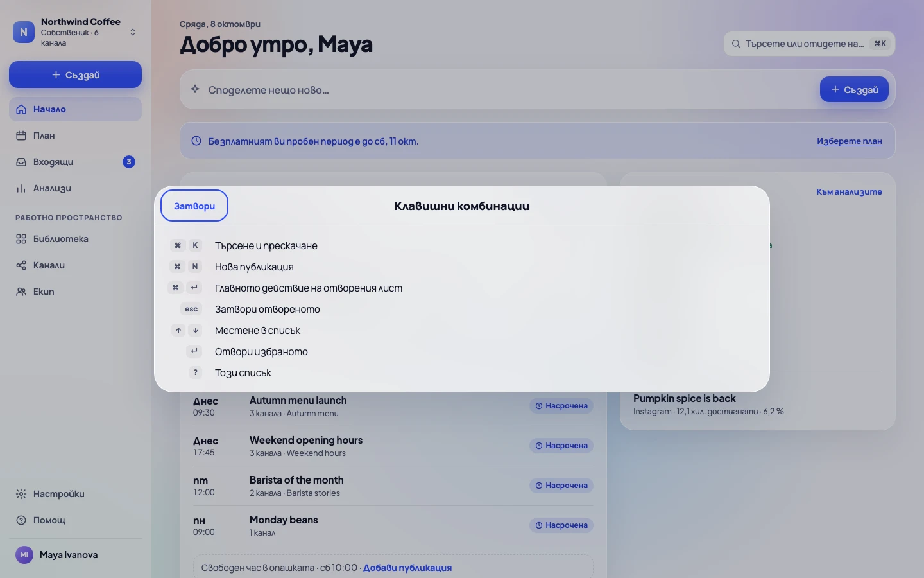Screen dimensions: 924x578
Task: Open Maya Ivanova profile menu
Action: [x=75, y=555]
